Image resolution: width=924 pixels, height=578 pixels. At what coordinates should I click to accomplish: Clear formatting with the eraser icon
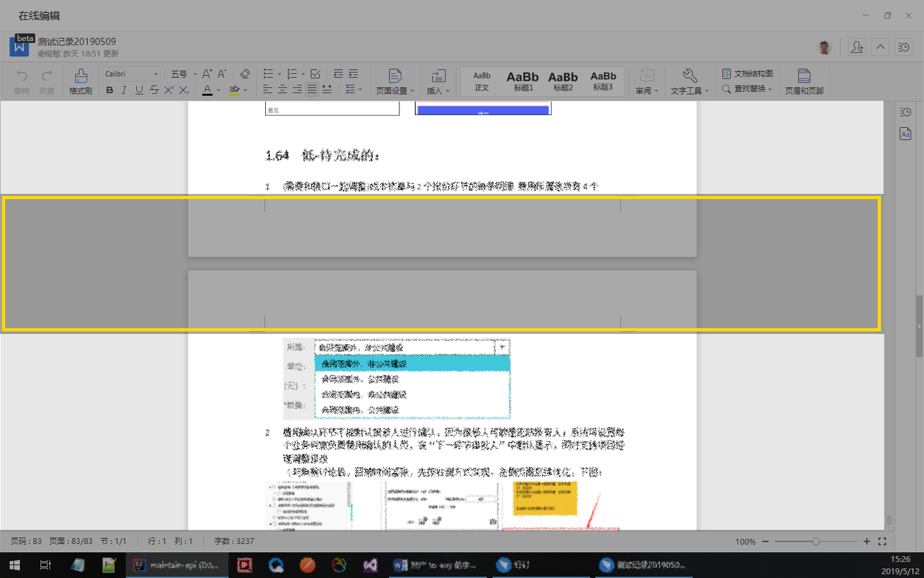(245, 74)
